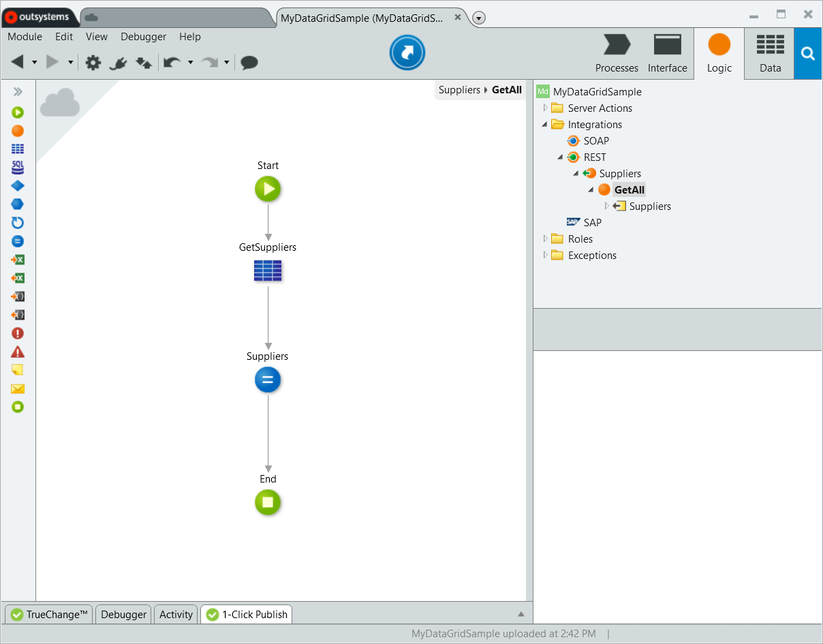
Task: Expand the Server Actions folder
Action: (x=544, y=108)
